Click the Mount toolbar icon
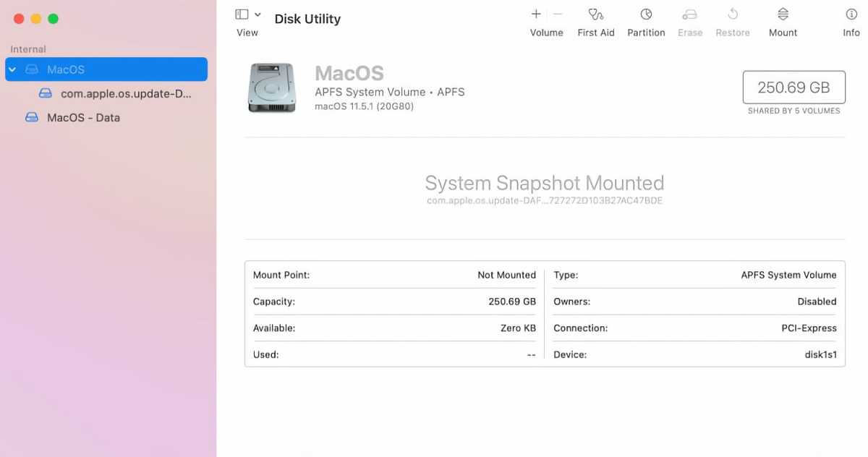 click(783, 14)
